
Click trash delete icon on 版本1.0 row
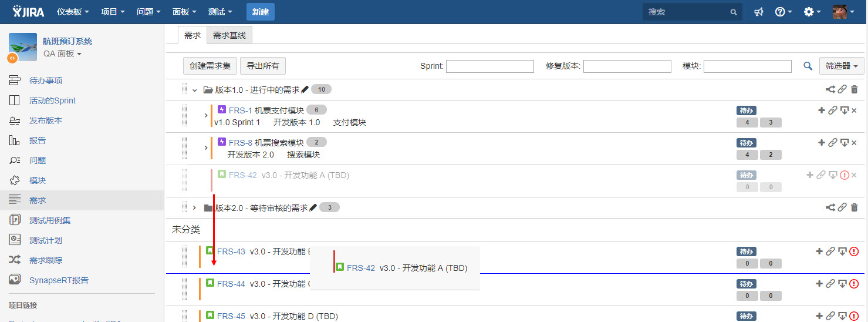[855, 89]
